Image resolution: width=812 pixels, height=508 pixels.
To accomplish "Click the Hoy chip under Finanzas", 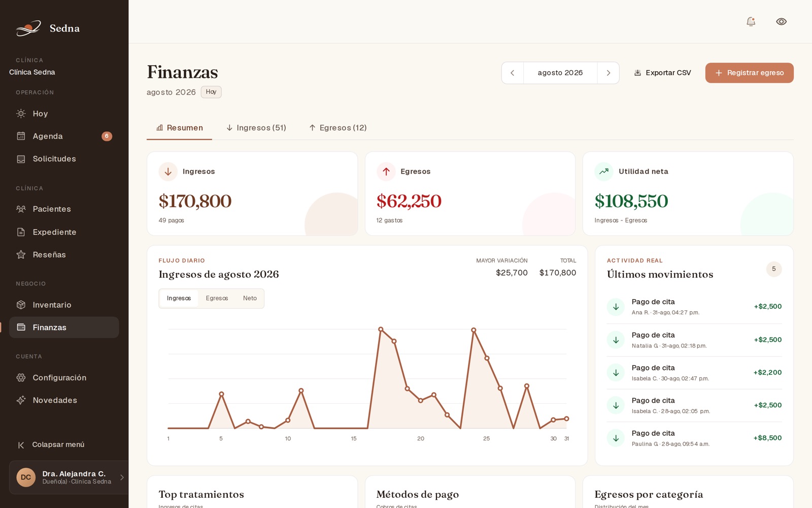I will tap(211, 92).
